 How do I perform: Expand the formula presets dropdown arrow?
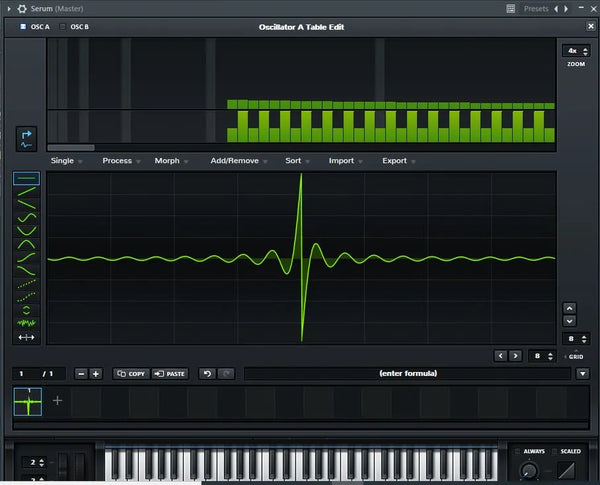coord(582,373)
